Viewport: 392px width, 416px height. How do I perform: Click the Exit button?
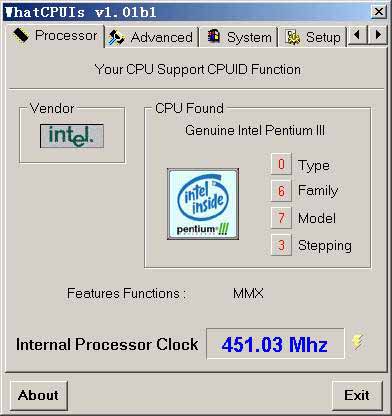357,396
